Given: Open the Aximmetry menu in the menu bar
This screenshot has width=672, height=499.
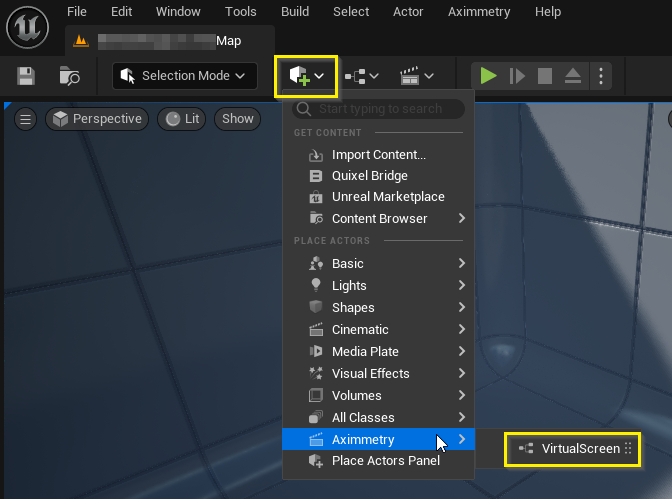Looking at the screenshot, I should pyautogui.click(x=479, y=12).
